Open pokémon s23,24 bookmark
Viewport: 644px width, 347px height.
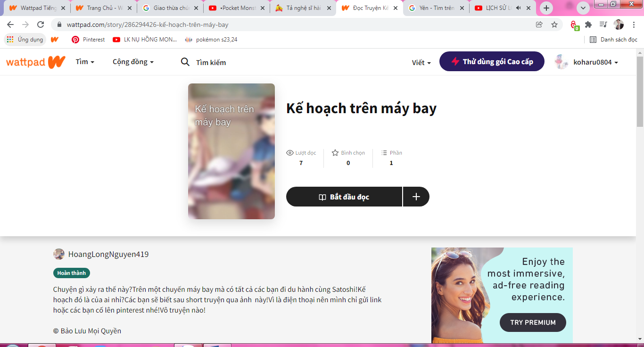click(211, 40)
